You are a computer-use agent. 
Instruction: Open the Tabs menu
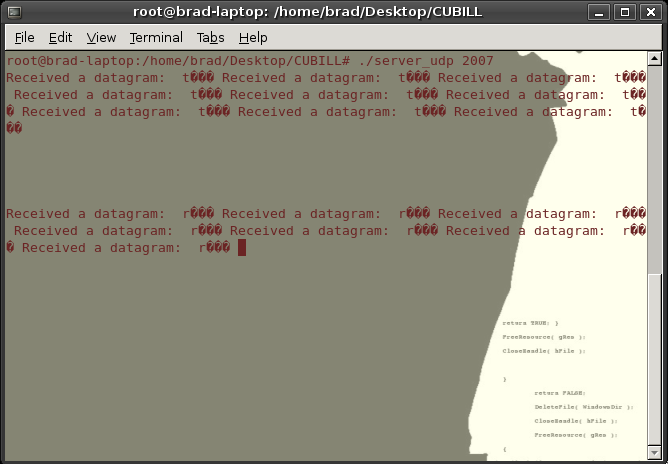click(210, 38)
